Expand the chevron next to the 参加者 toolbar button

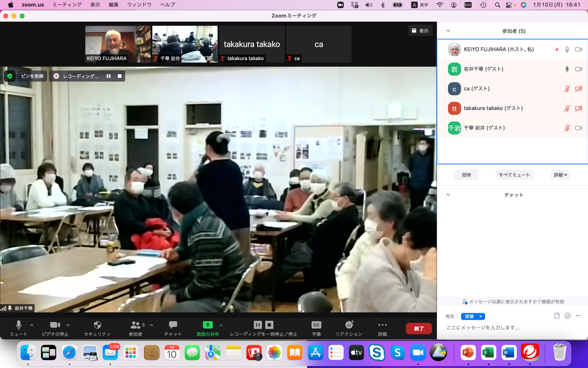click(152, 325)
